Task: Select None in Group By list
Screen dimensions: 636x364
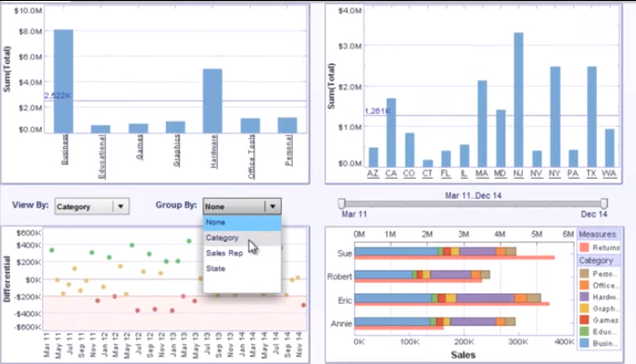Action: click(242, 222)
